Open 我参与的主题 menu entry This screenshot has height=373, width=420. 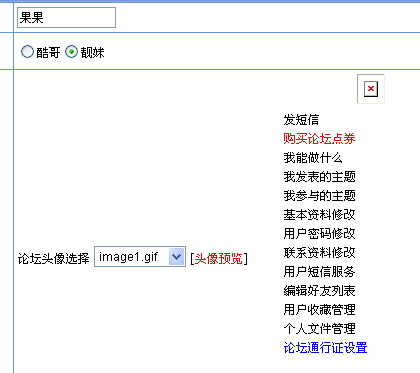pos(319,196)
